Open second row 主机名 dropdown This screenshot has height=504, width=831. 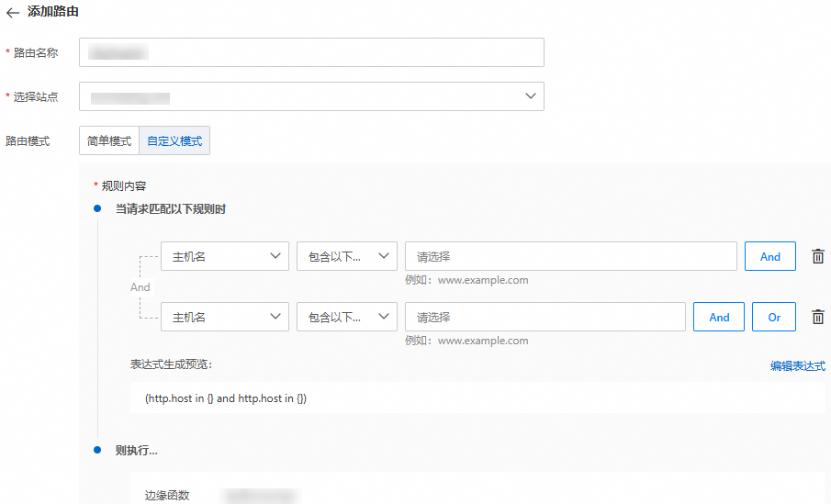tap(225, 317)
